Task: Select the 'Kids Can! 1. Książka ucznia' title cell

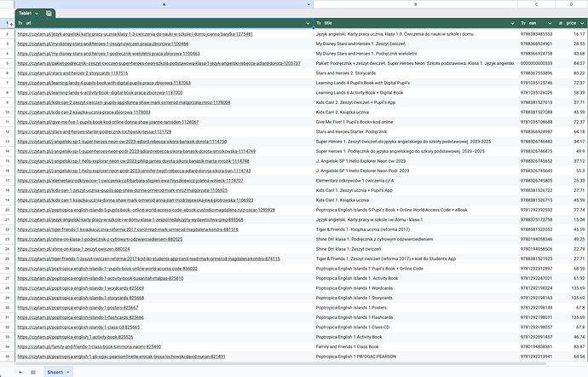Action: click(x=416, y=200)
